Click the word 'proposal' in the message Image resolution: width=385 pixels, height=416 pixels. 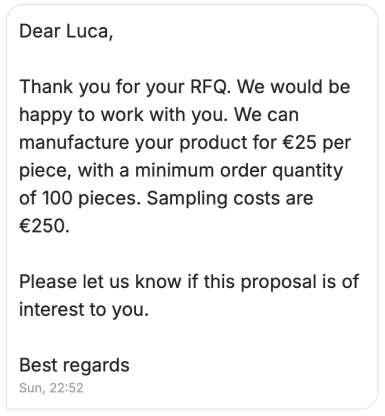pyautogui.click(x=278, y=282)
